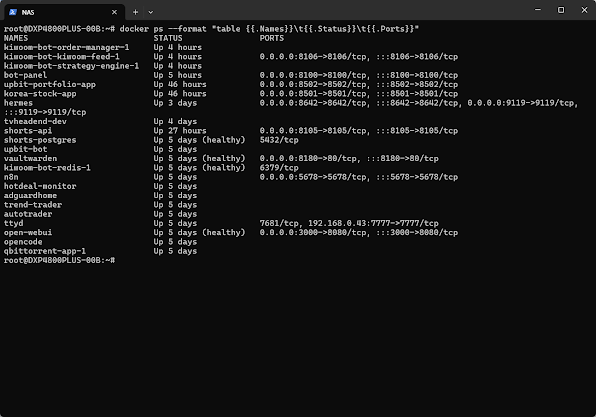Close the terminal window
The image size is (596, 417).
(x=584, y=10)
